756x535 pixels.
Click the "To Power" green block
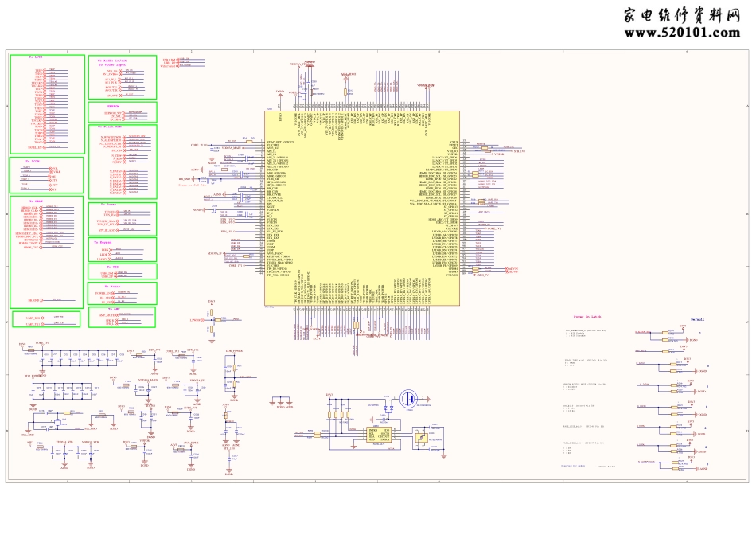click(x=122, y=295)
